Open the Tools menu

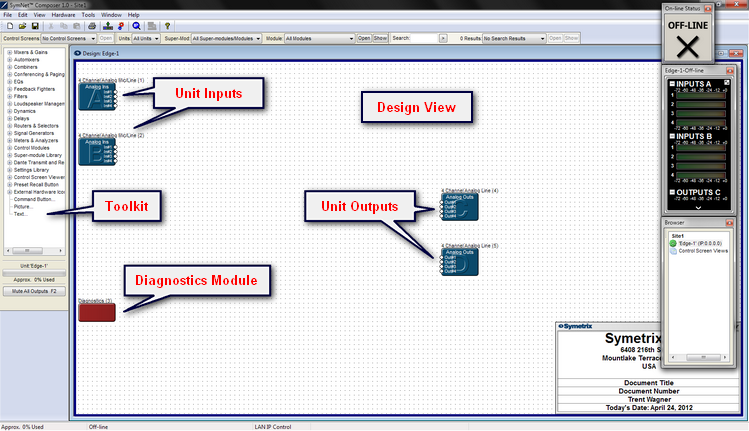point(88,15)
